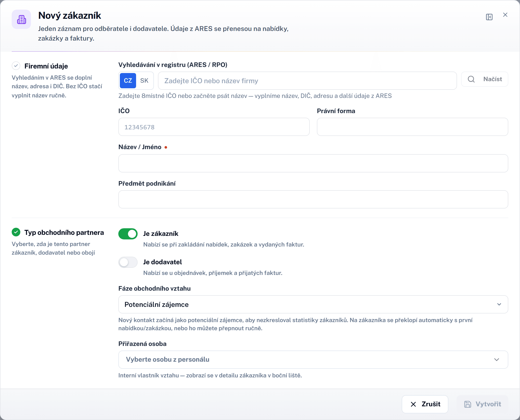Click the X icon in Zrušit button
This screenshot has width=520, height=420.
[x=413, y=404]
